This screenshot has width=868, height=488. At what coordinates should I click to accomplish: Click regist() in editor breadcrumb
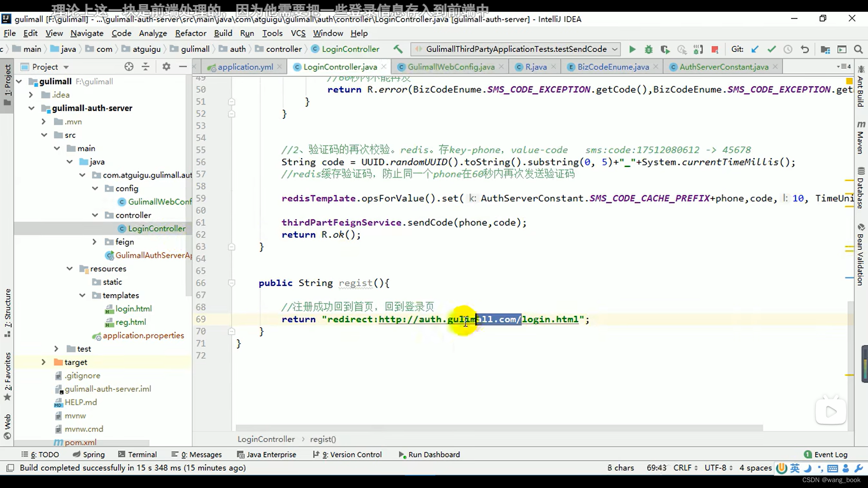click(323, 439)
